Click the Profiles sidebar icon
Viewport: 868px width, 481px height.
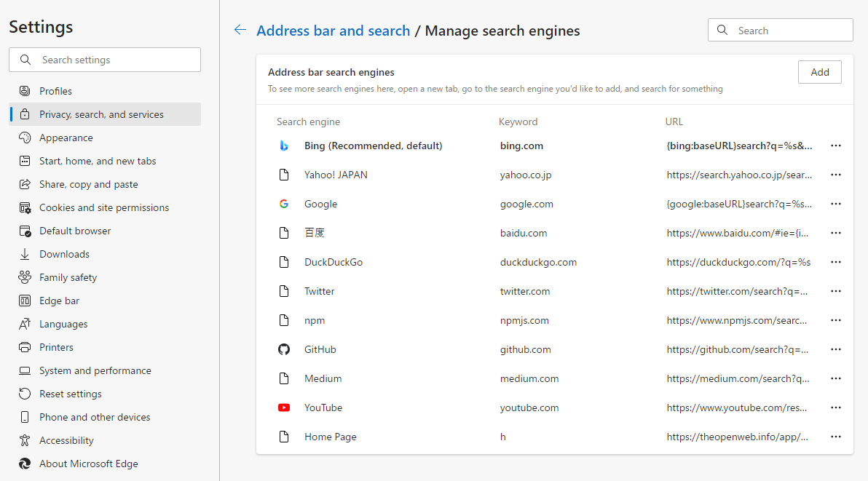(x=25, y=91)
